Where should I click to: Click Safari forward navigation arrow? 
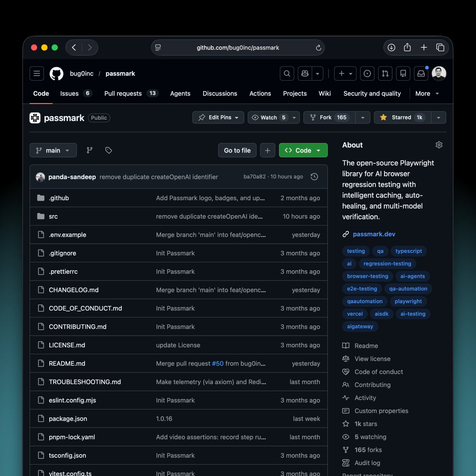[90, 48]
